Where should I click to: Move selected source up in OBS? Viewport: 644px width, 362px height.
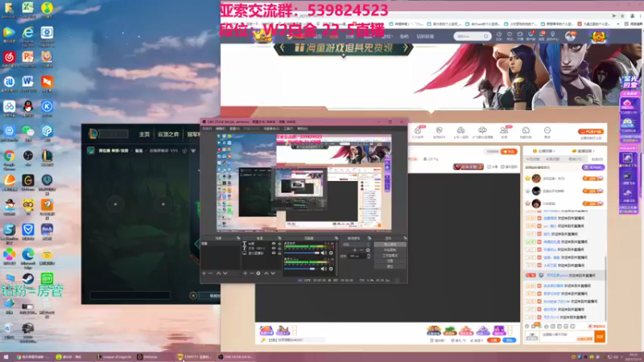click(266, 274)
